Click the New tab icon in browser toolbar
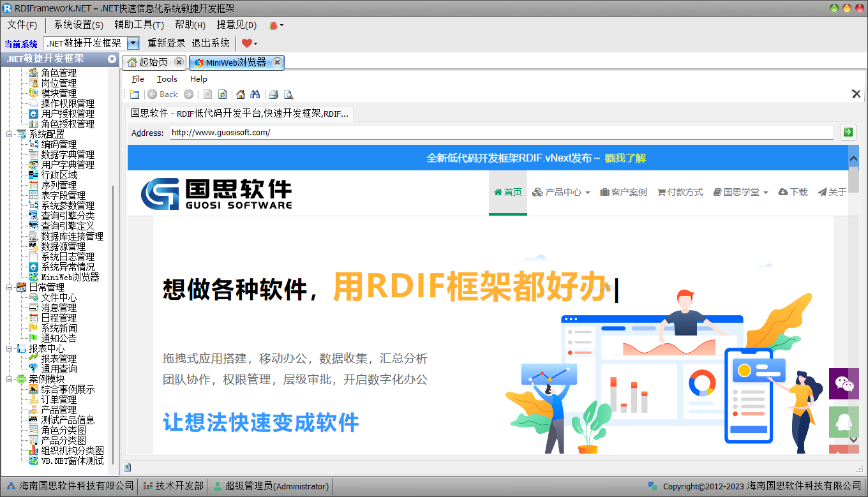Image resolution: width=868 pixels, height=497 pixels. pos(134,94)
